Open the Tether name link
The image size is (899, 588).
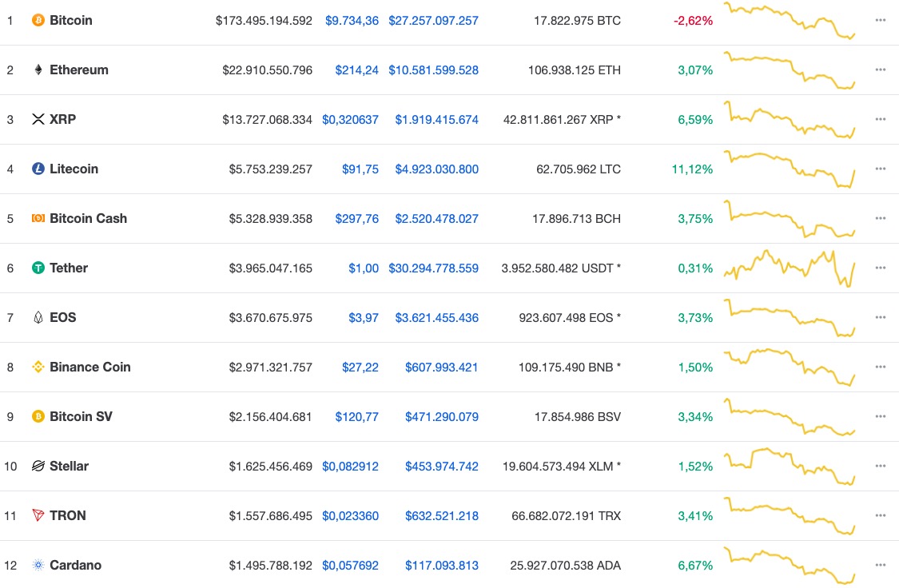[x=69, y=268]
